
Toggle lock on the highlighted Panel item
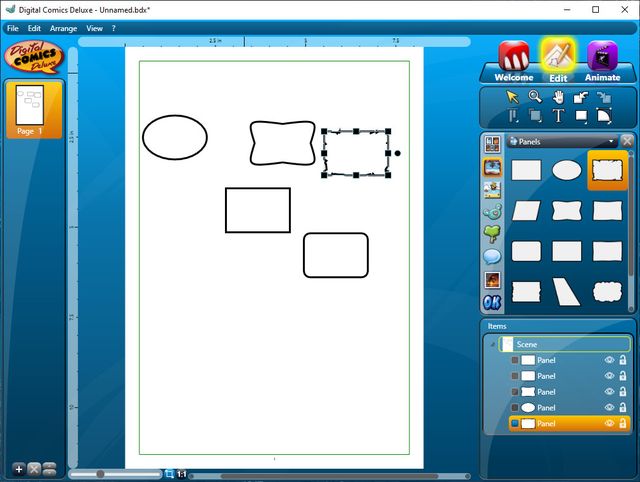coord(622,424)
